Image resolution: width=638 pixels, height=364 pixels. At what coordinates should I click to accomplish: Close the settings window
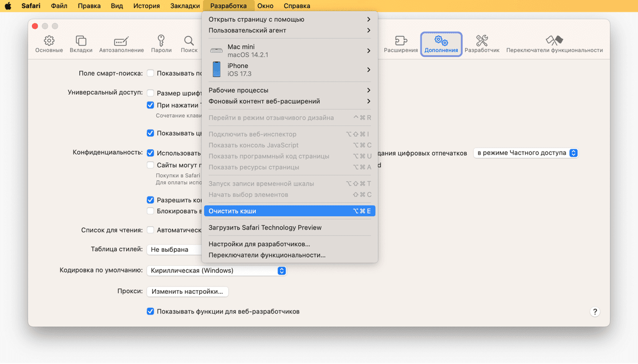pyautogui.click(x=35, y=26)
